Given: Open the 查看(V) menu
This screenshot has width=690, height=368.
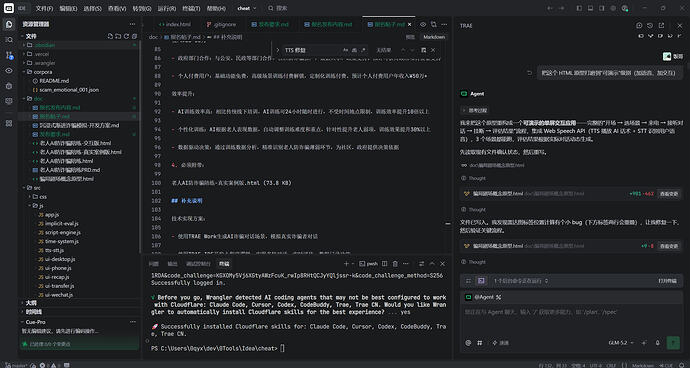Looking at the screenshot, I should tap(117, 8).
